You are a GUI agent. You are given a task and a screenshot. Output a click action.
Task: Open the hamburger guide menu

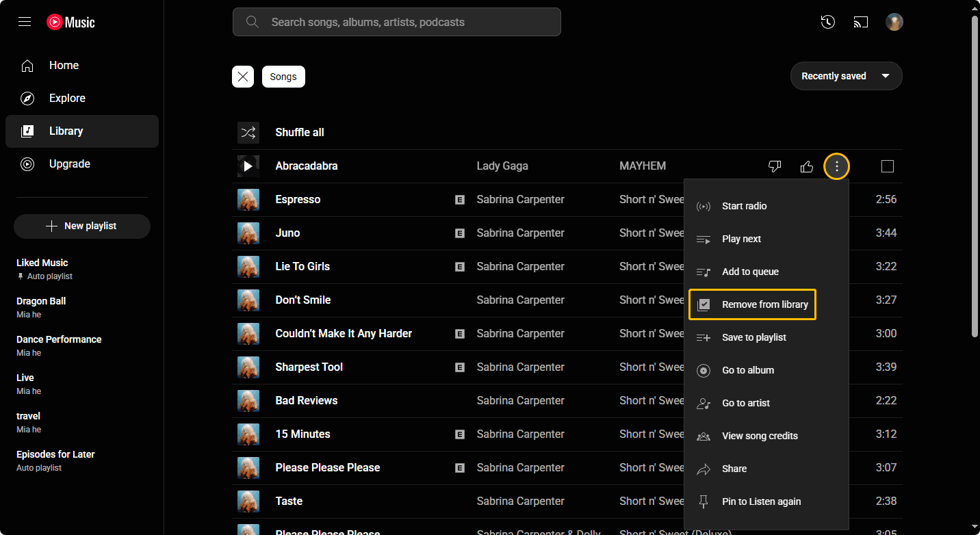(x=25, y=22)
